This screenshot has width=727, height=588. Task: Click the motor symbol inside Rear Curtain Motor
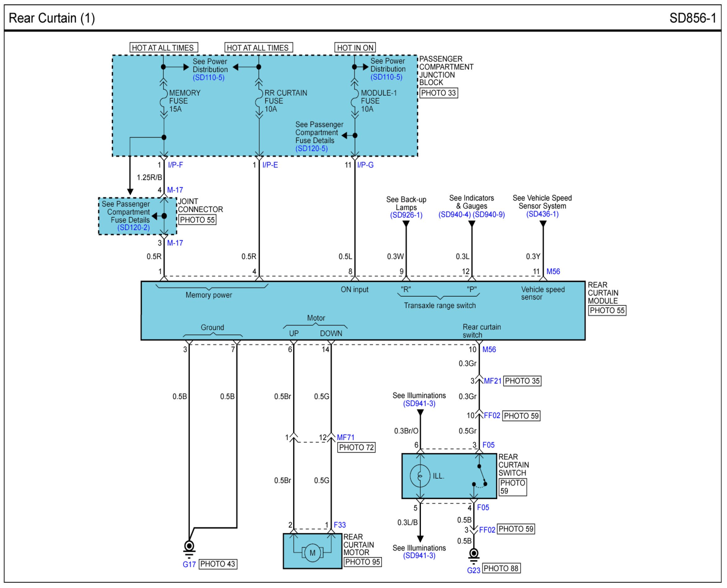pyautogui.click(x=312, y=553)
